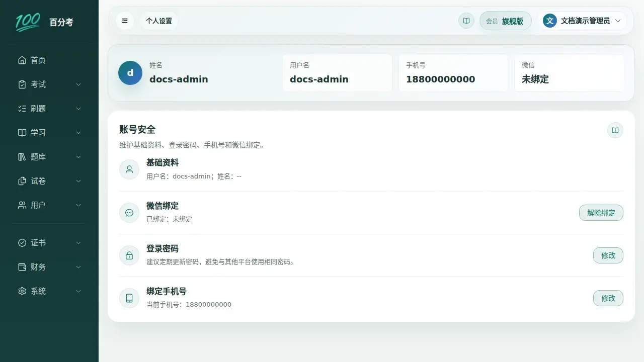The image size is (644, 362).
Task: Expand the 考试 menu chevron
Action: 78,84
